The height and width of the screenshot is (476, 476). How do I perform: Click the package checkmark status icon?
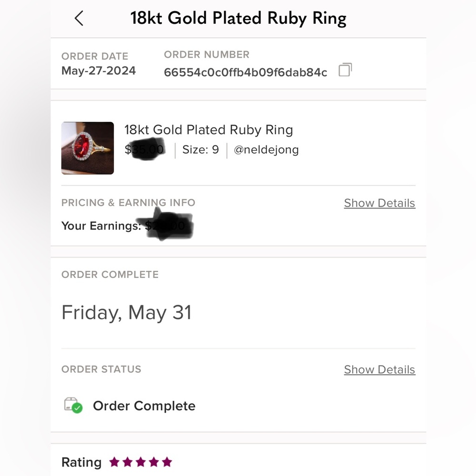73,406
